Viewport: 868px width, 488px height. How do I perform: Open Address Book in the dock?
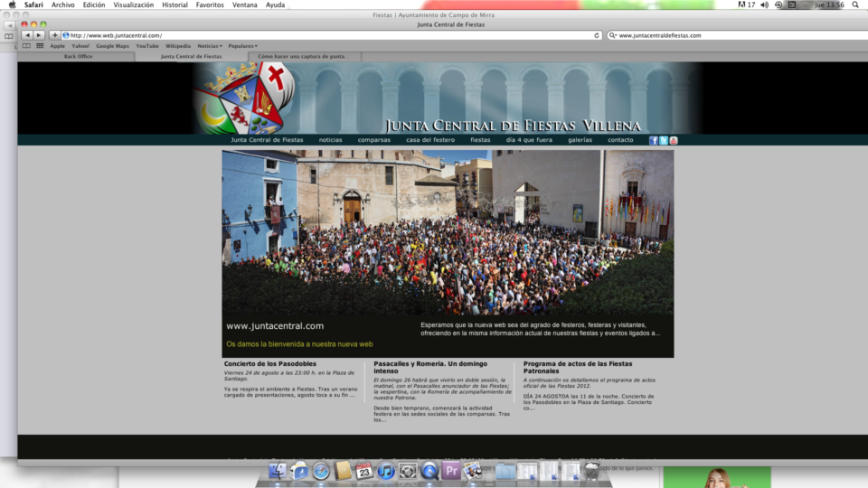pos(343,471)
